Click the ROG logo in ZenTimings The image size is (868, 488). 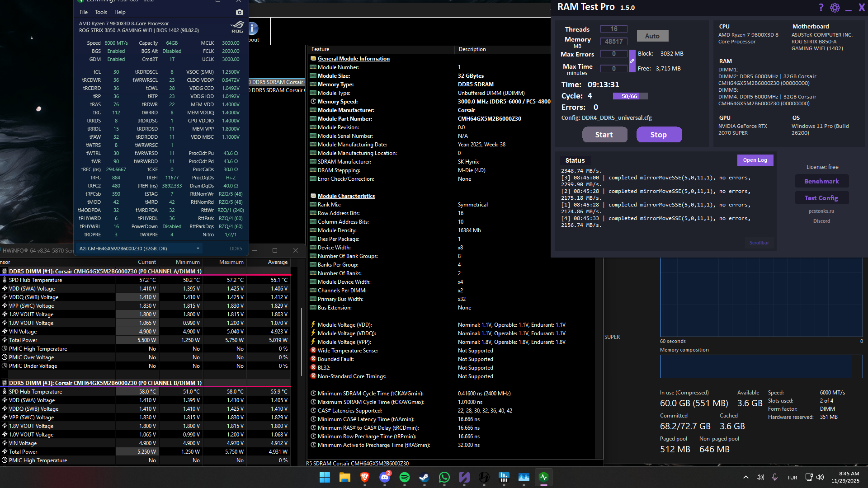pos(237,27)
